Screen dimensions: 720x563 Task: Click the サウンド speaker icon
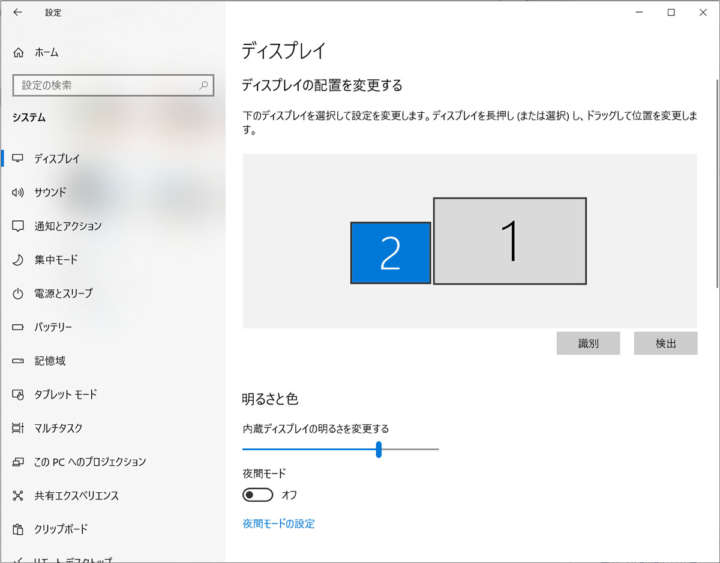click(x=18, y=192)
